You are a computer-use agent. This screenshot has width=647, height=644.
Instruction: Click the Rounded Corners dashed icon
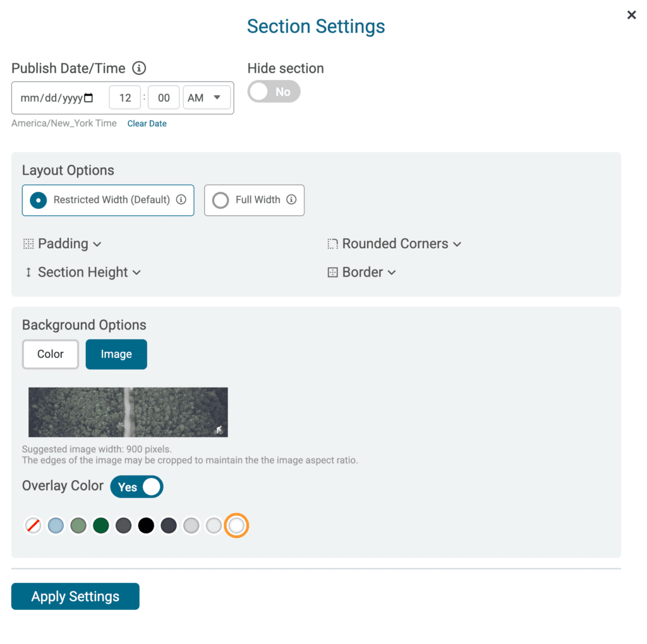(x=332, y=244)
